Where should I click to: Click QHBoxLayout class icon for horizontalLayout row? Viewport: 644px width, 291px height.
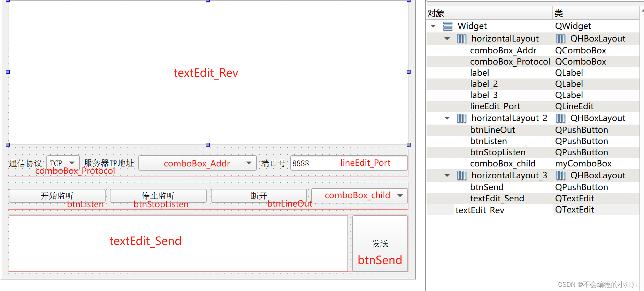tap(561, 39)
